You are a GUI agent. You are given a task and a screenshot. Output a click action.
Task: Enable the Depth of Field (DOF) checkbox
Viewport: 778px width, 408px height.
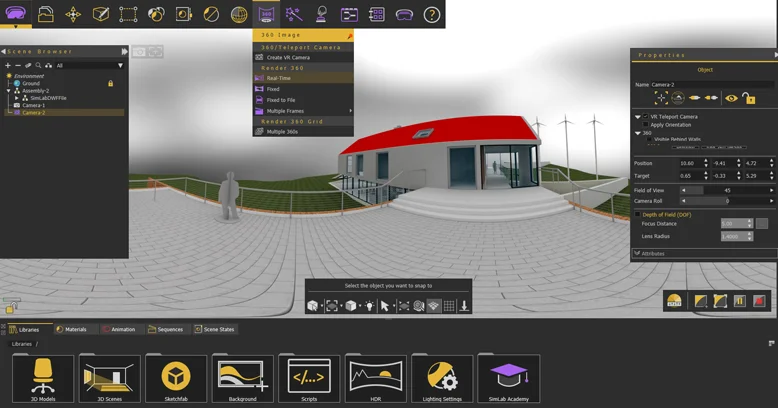click(x=637, y=214)
